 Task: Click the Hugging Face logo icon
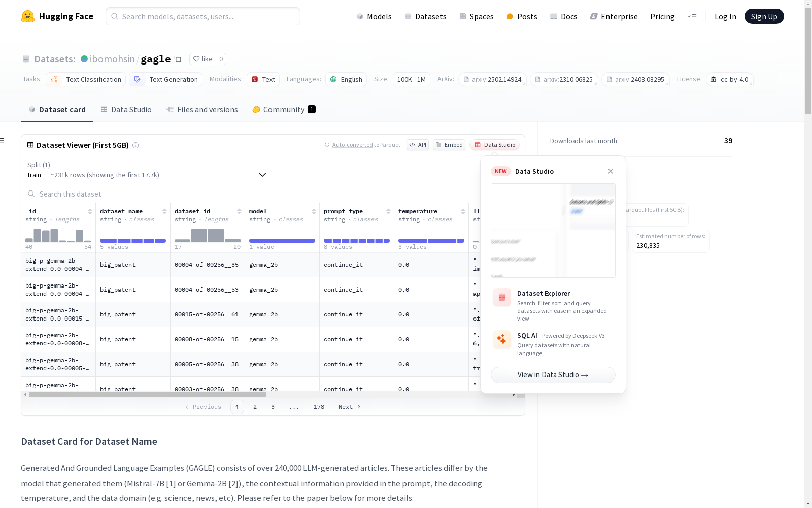click(28, 16)
